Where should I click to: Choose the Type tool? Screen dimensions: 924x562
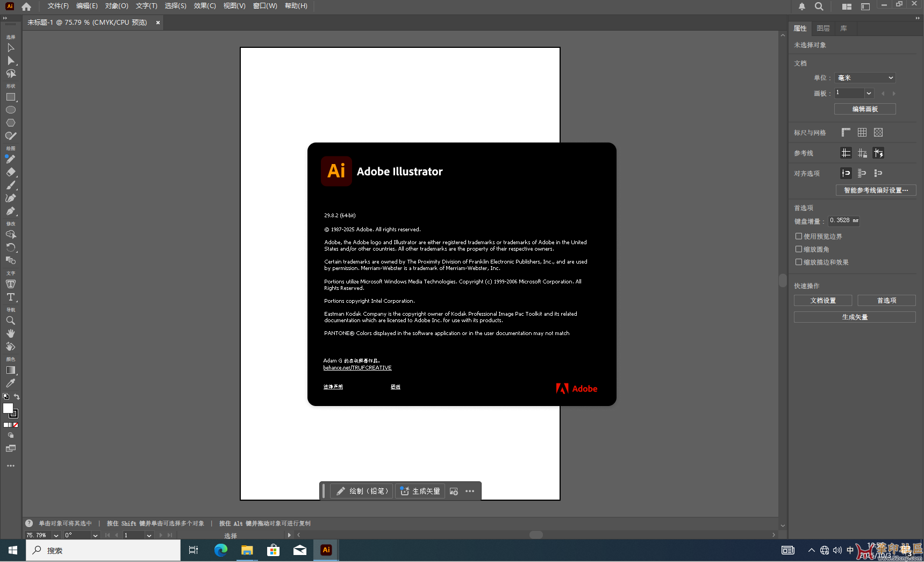[10, 297]
